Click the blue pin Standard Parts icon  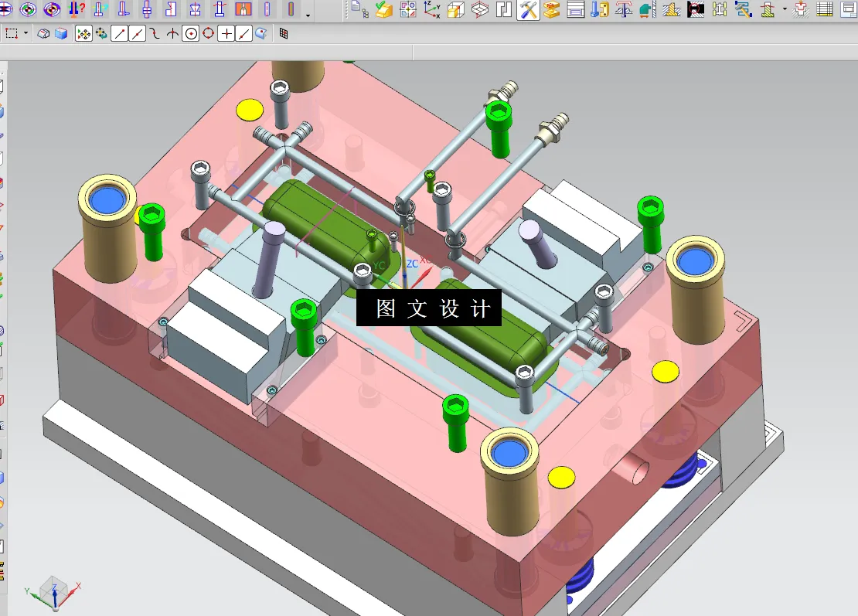click(x=601, y=9)
